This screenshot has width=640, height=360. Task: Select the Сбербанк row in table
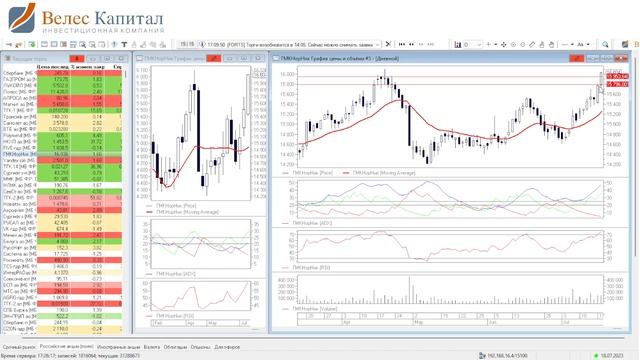(x=62, y=73)
